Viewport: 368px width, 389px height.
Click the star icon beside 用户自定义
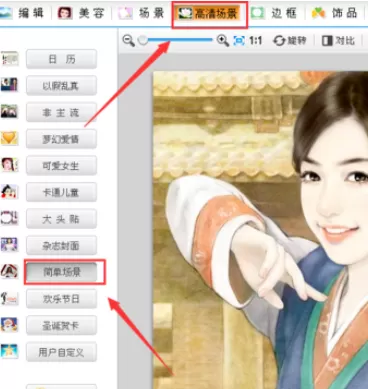click(9, 351)
